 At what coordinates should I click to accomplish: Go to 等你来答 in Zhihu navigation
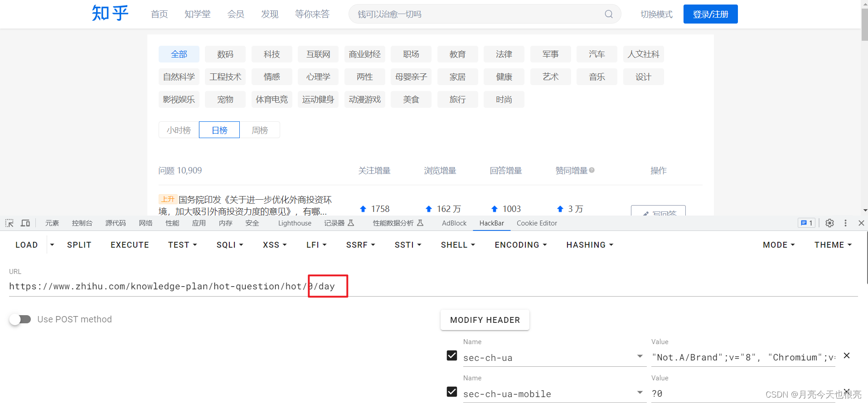pyautogui.click(x=312, y=14)
